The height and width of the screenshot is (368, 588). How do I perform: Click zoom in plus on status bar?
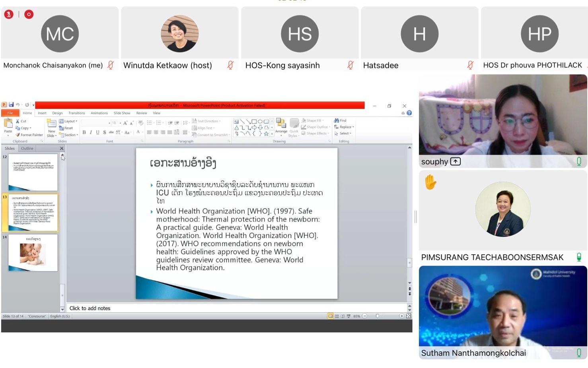[401, 316]
